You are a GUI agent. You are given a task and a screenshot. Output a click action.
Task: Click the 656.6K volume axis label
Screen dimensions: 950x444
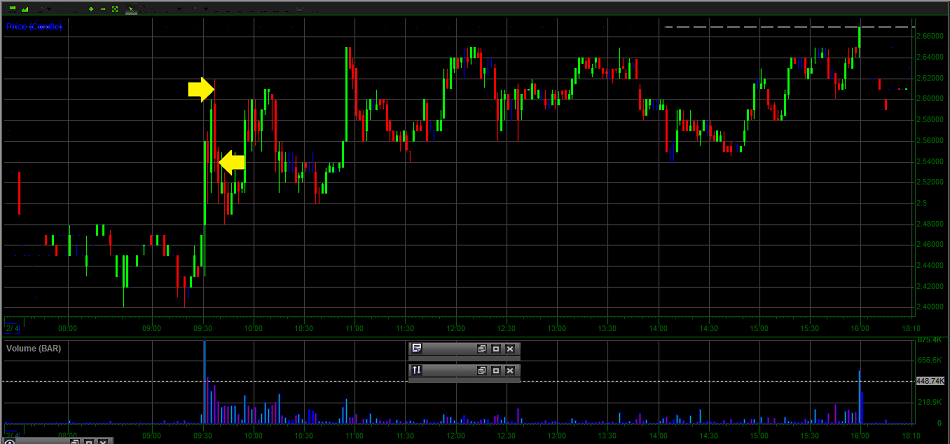pyautogui.click(x=929, y=360)
